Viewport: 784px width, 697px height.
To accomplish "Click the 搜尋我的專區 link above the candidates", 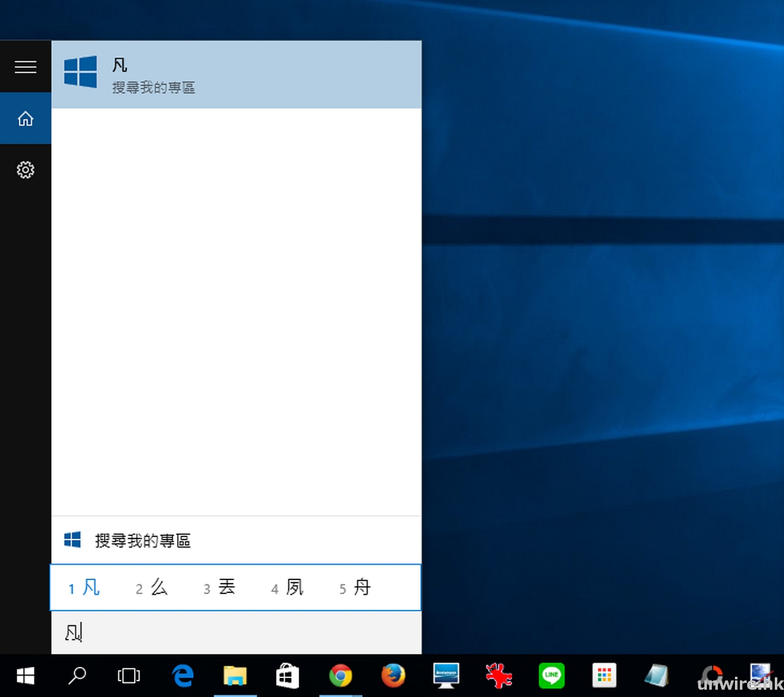I will coord(142,540).
